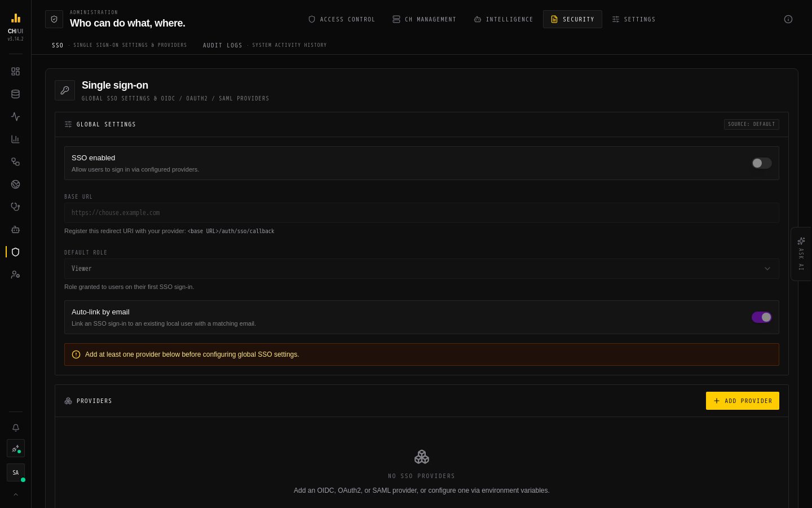Switch to Access Control tab
812x508 pixels.
342,19
